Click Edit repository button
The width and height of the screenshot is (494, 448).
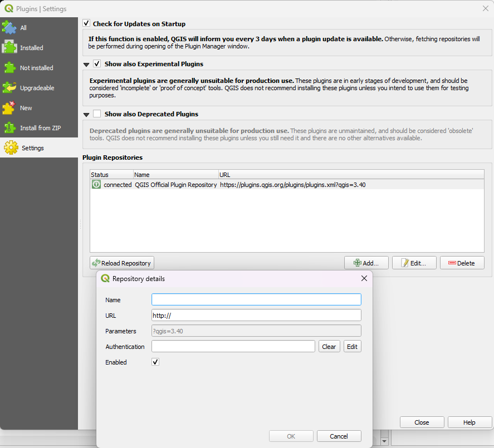pyautogui.click(x=414, y=263)
